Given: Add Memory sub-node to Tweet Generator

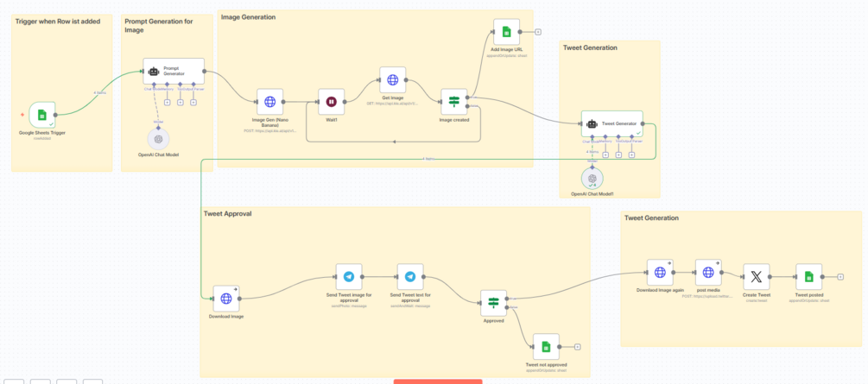Looking at the screenshot, I should tap(605, 154).
